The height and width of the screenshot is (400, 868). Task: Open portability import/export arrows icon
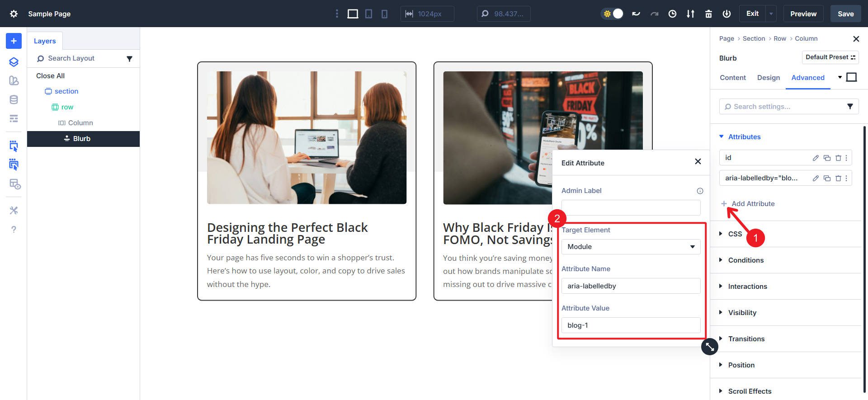tap(690, 14)
